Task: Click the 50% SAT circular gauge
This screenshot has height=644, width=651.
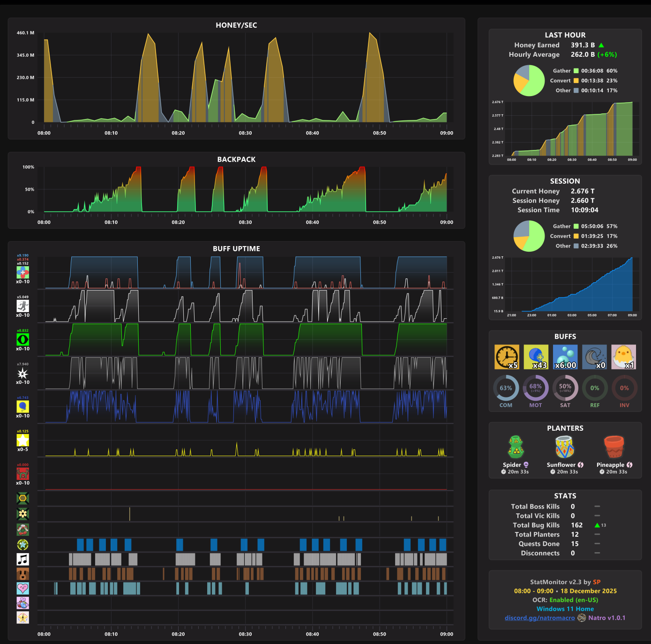Action: pyautogui.click(x=565, y=388)
